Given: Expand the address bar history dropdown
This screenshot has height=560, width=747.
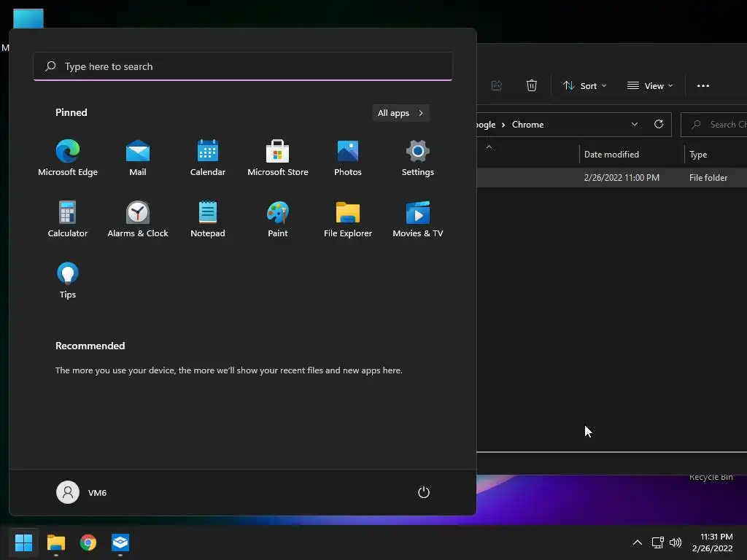Looking at the screenshot, I should (635, 124).
